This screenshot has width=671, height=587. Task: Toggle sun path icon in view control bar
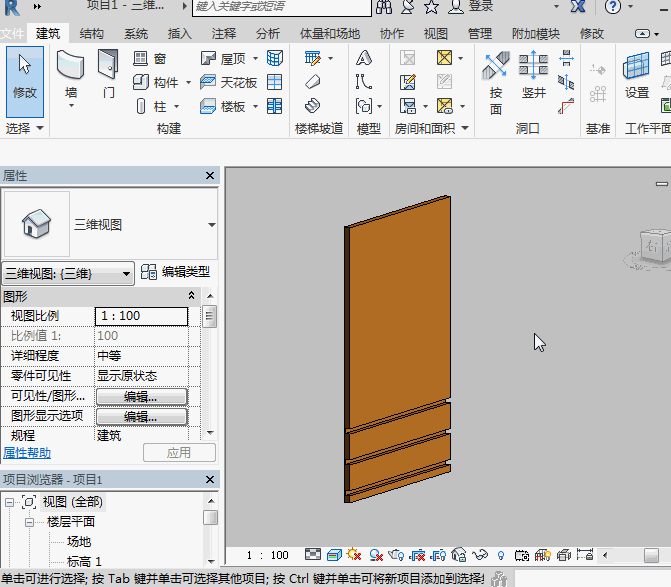pyautogui.click(x=355, y=555)
